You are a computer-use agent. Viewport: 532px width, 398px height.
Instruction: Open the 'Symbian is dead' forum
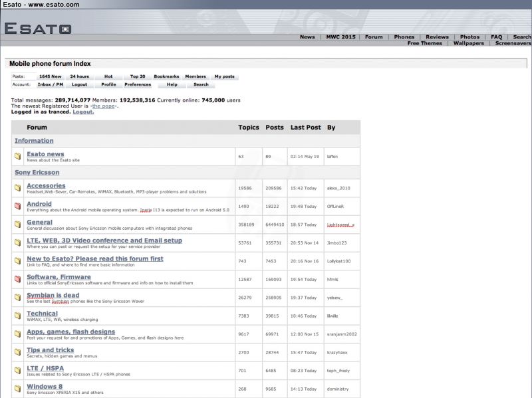pos(53,295)
